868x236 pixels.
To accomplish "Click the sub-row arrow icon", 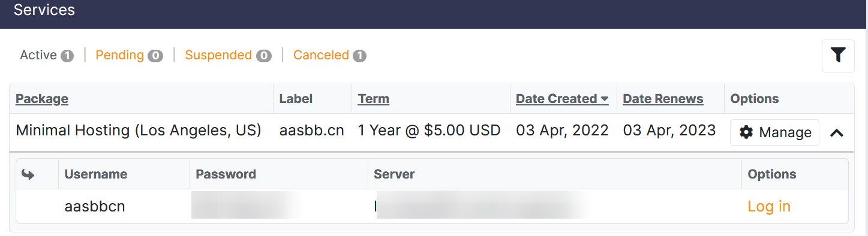I will [28, 174].
